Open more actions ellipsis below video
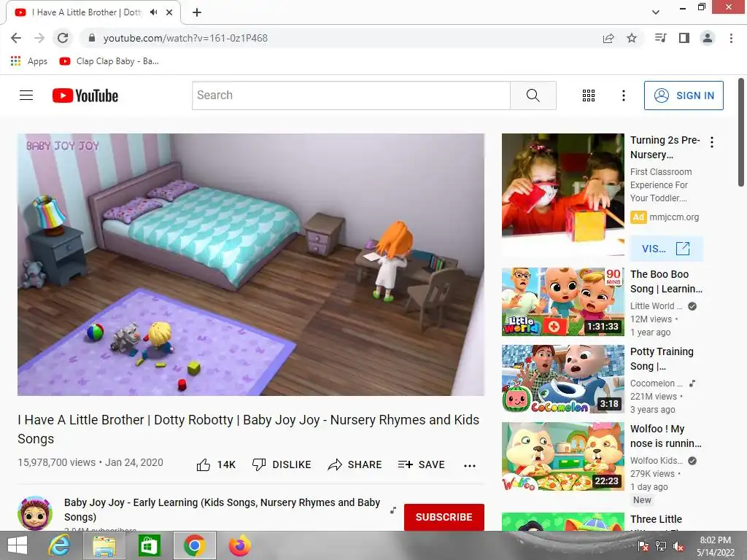Screen dimensions: 747x560 [x=470, y=466]
